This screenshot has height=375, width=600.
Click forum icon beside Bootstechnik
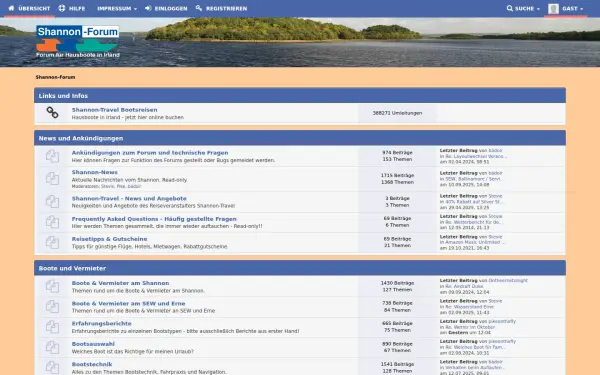pyautogui.click(x=52, y=367)
